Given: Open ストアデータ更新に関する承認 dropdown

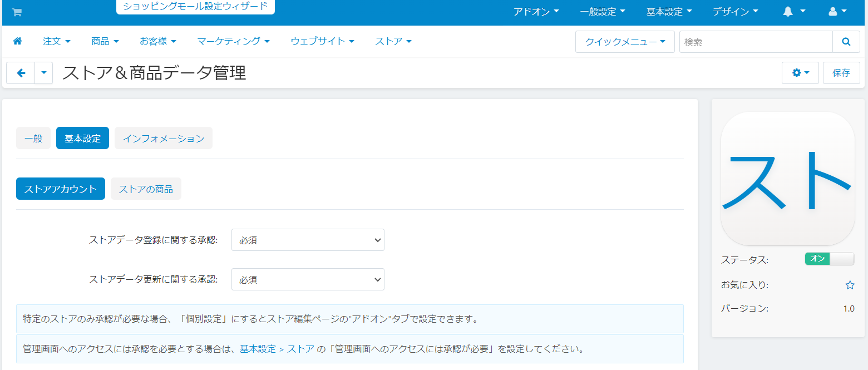Looking at the screenshot, I should 308,279.
